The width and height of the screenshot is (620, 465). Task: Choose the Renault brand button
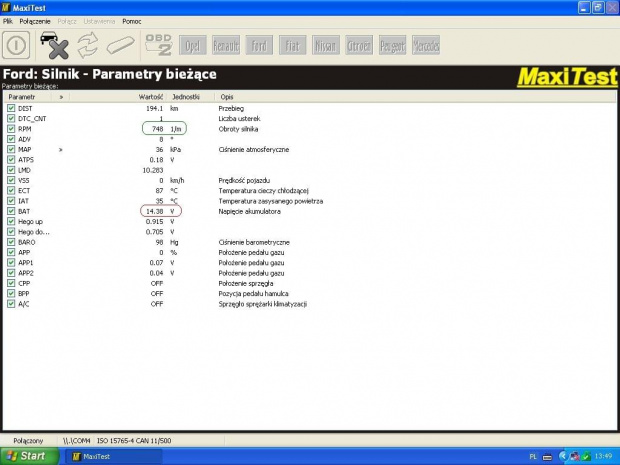pyautogui.click(x=226, y=45)
